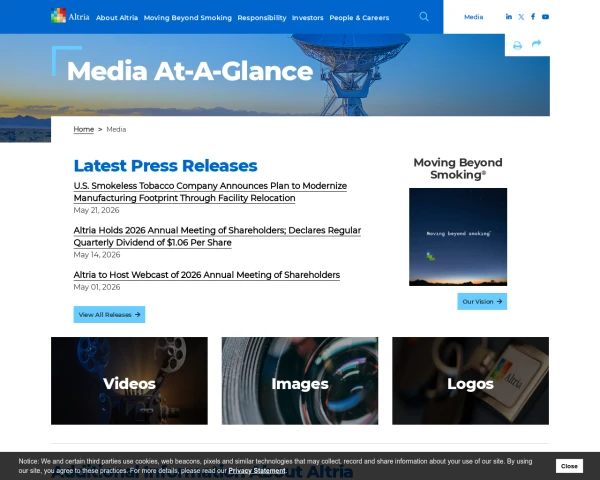Open the Images tile
Image resolution: width=600 pixels, height=480 pixels.
point(300,381)
